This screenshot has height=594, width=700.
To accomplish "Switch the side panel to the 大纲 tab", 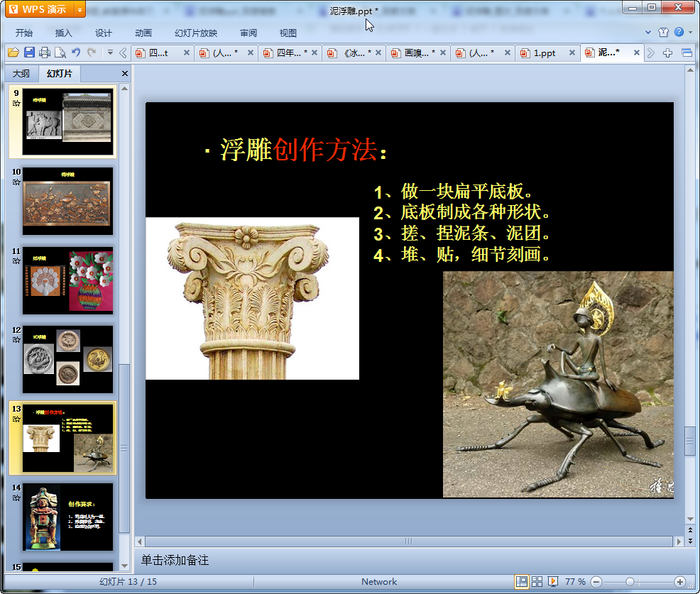I will pyautogui.click(x=21, y=73).
